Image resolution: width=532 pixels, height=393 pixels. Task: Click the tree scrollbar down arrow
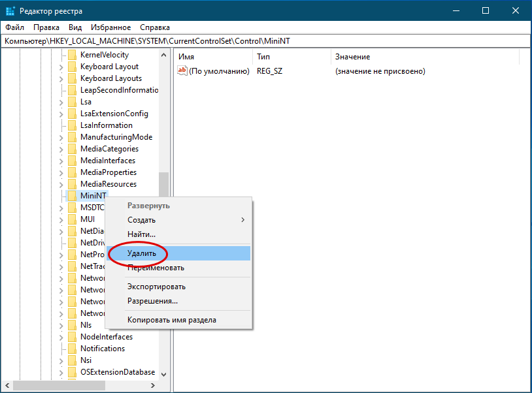pos(163,374)
